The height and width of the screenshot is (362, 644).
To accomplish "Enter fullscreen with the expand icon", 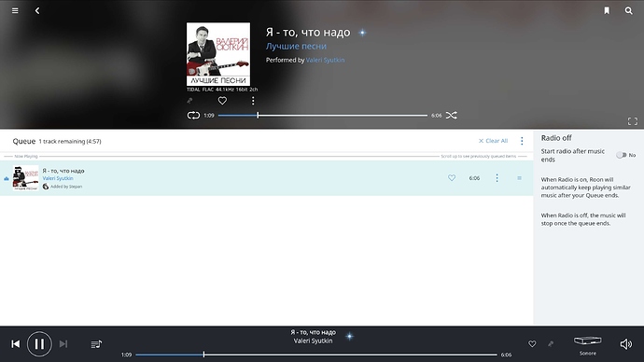I will pyautogui.click(x=633, y=121).
